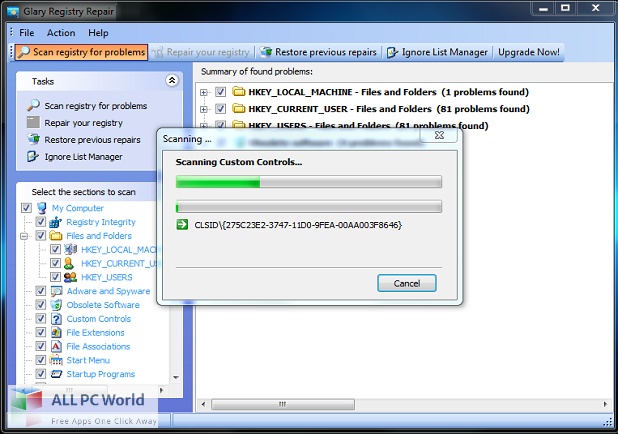Open Ignore List Manager from toolbar
The width and height of the screenshot is (618, 434).
tap(437, 52)
